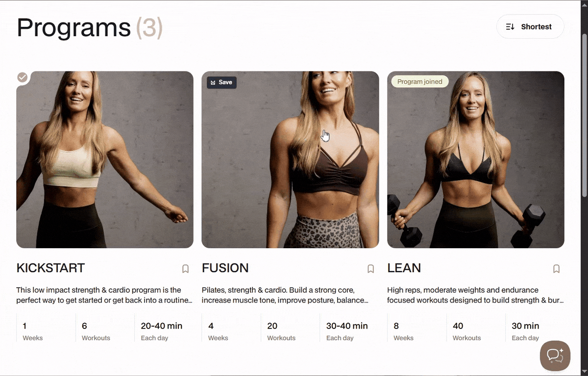Click the Program joined badge on LEAN
This screenshot has height=376, width=588.
pos(420,82)
